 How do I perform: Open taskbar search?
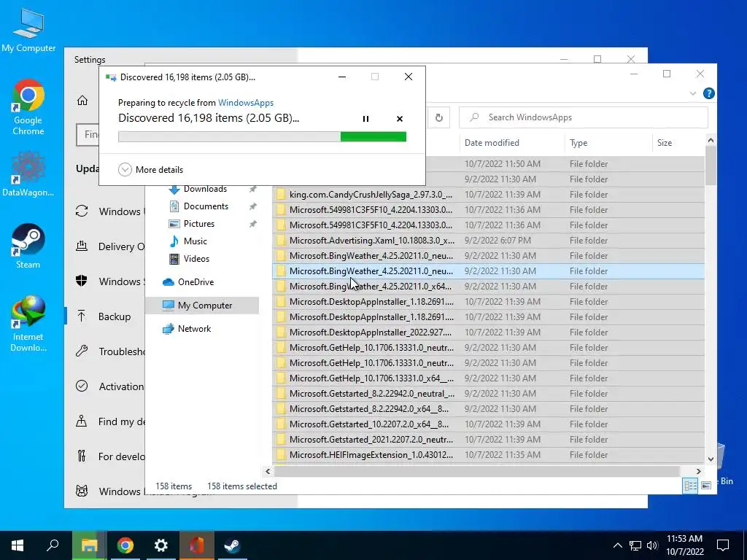coord(53,545)
